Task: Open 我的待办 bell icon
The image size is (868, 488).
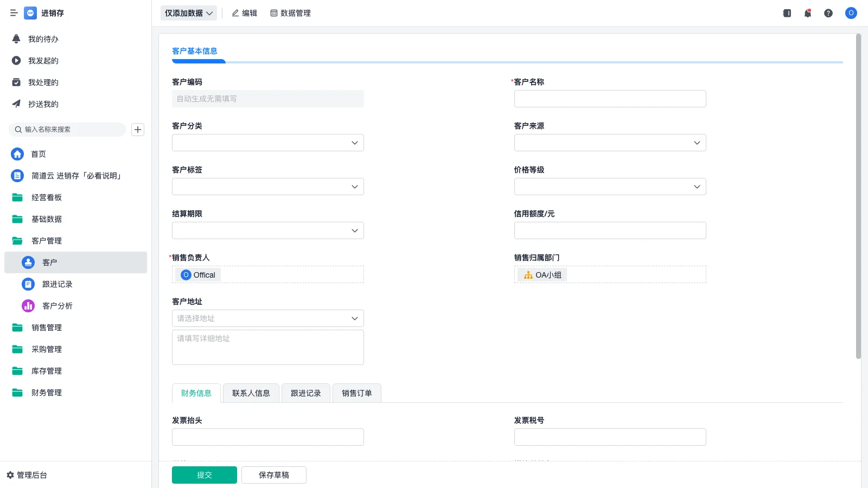Action: 16,39
